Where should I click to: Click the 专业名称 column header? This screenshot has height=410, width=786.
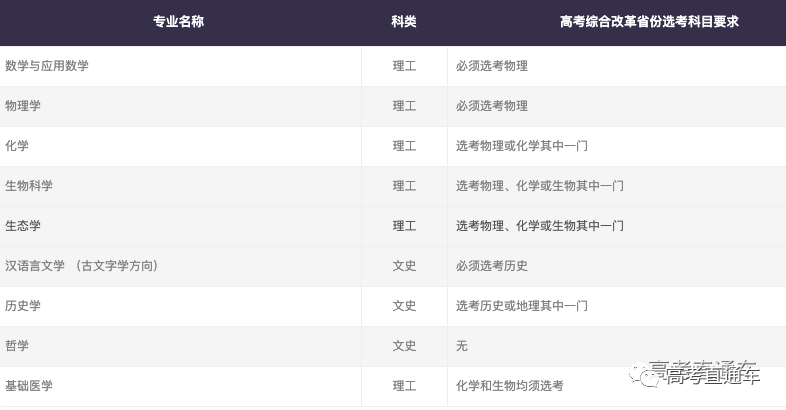point(178,22)
